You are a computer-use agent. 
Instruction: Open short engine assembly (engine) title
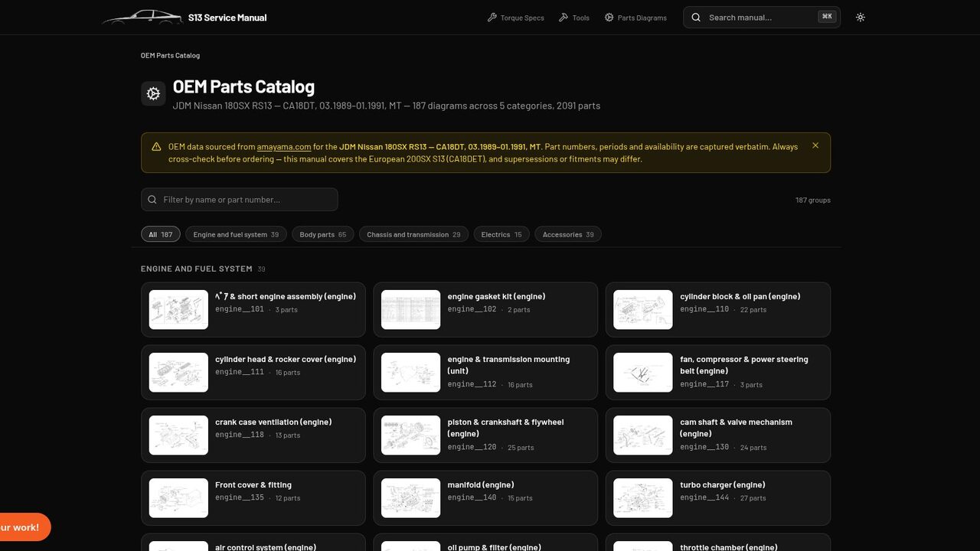coord(286,296)
